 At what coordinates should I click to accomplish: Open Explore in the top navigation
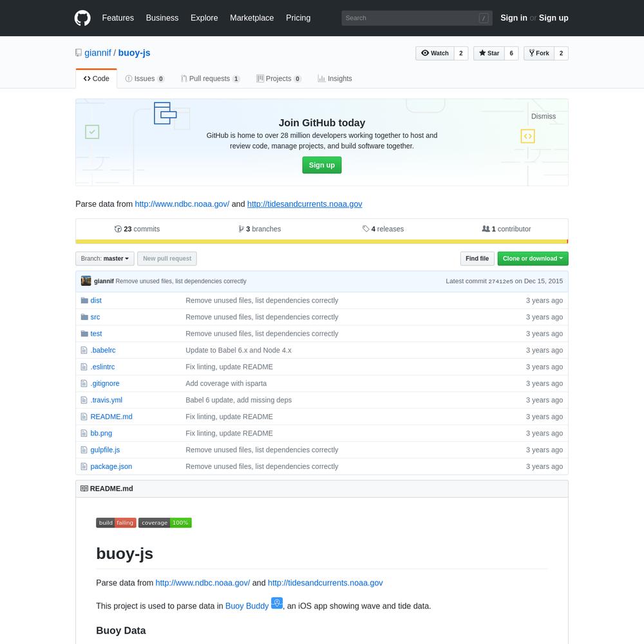[204, 18]
